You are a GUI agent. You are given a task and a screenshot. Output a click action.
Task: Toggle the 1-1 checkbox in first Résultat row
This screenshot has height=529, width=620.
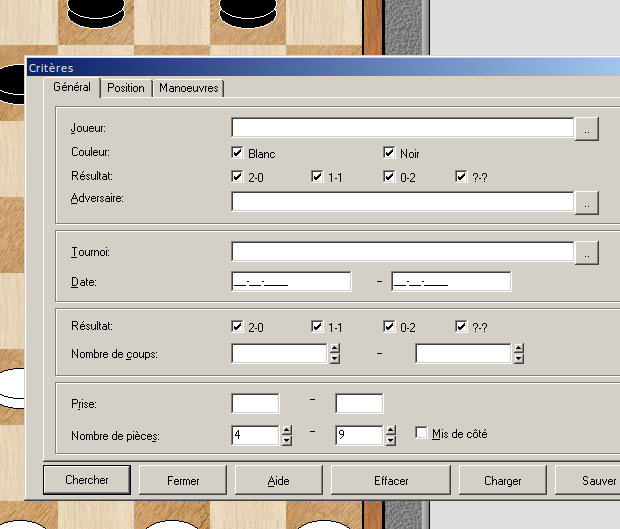[x=318, y=177]
